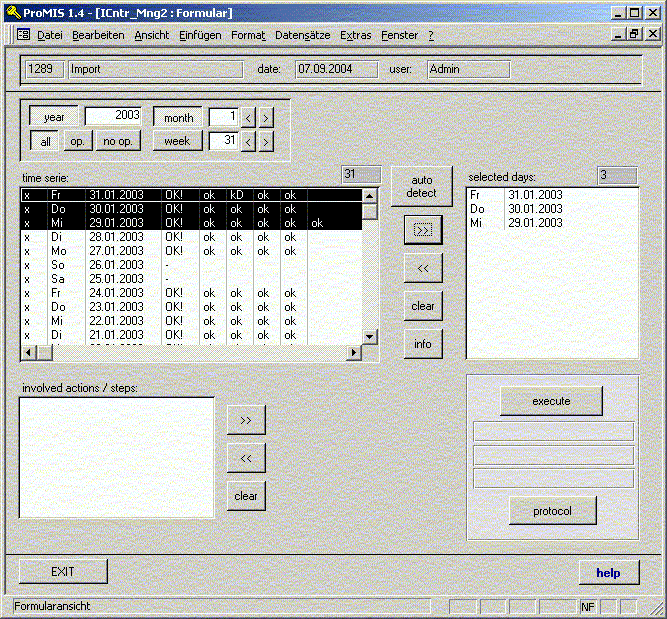The height and width of the screenshot is (619, 667).
Task: Remove selected days with the << button
Action: click(422, 268)
